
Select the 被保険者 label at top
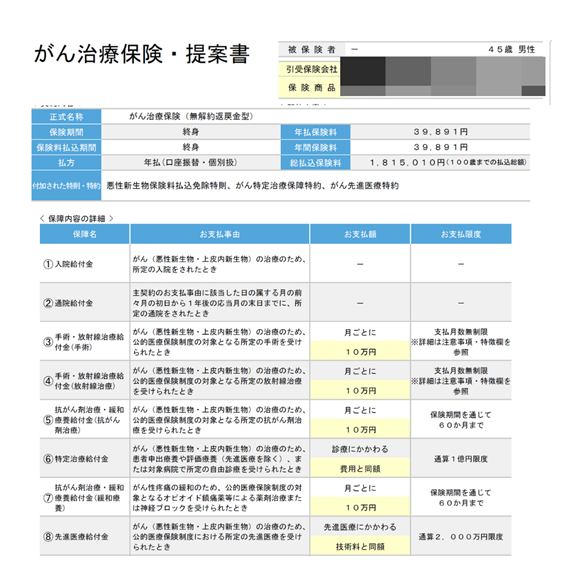pyautogui.click(x=312, y=50)
